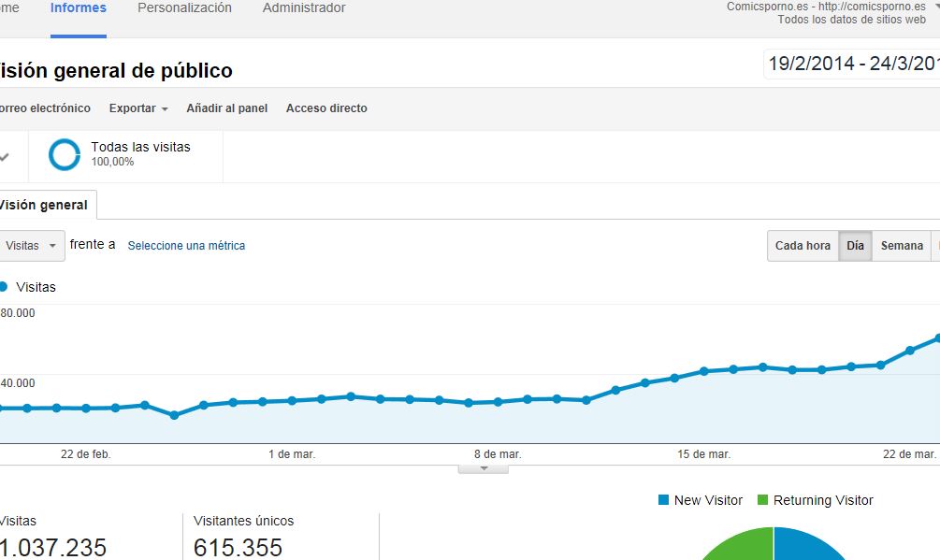Select the Día time granularity button
Screen dimensions: 940x560
[x=855, y=246]
